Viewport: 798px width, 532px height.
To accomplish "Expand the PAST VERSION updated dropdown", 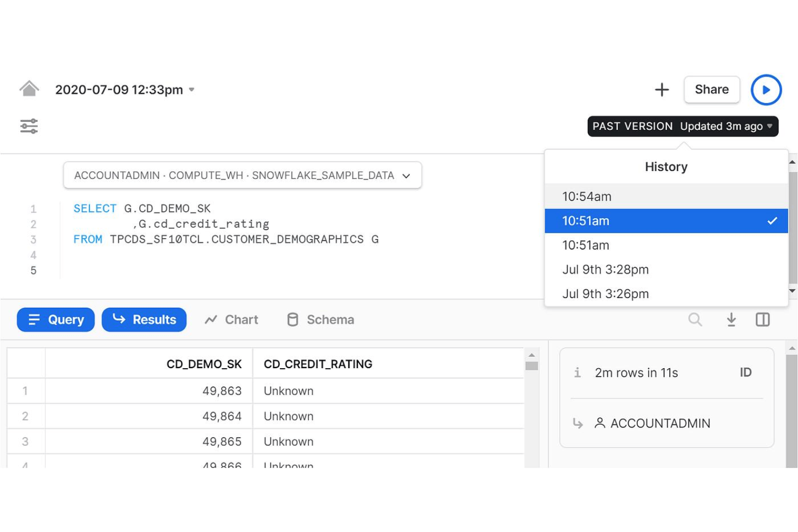I will (x=683, y=126).
